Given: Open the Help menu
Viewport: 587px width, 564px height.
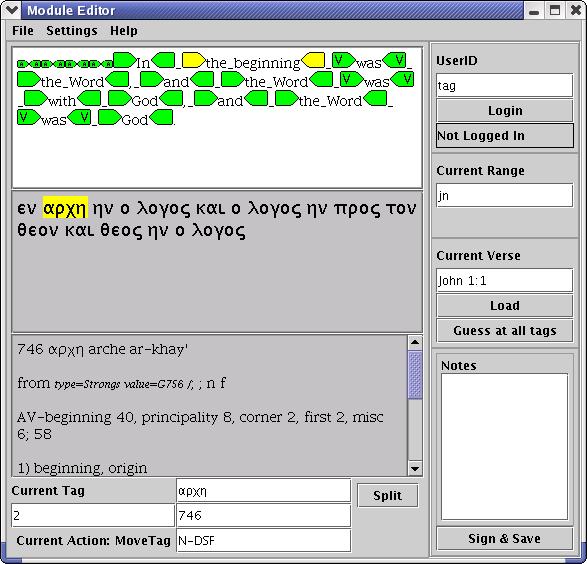Looking at the screenshot, I should click(x=124, y=31).
